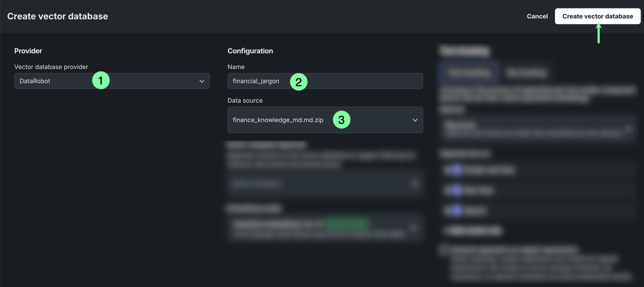Screen dimensions: 644x287
Task: Expand the blurred chunking method dropdown
Action: pos(538,128)
